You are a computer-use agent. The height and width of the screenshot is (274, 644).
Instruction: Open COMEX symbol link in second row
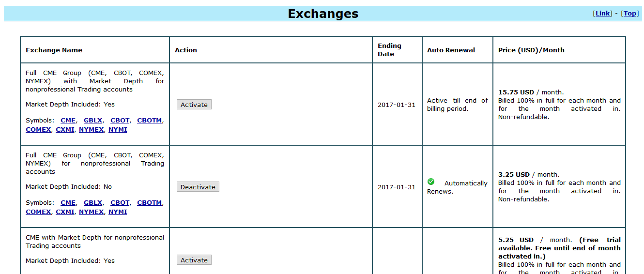point(38,212)
